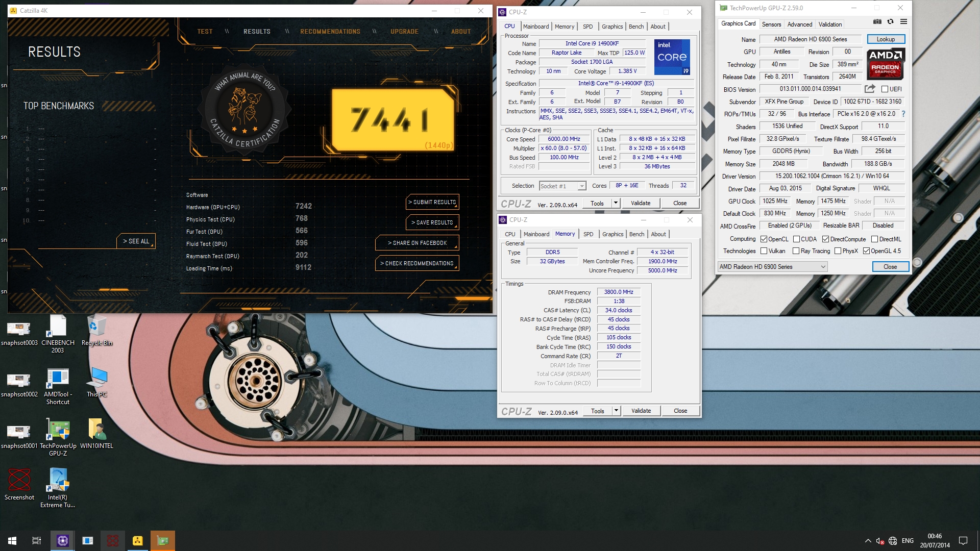This screenshot has width=980, height=551.
Task: Show hidden tray icons chevron
Action: [868, 541]
